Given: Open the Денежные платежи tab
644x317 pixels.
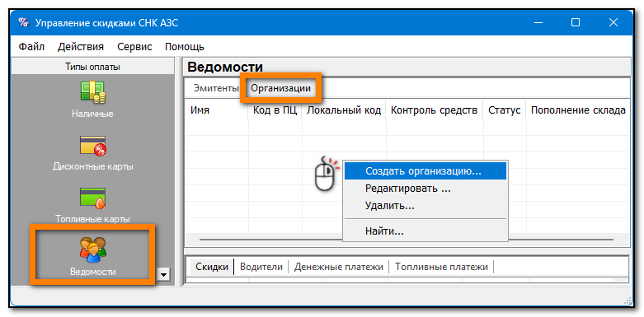Looking at the screenshot, I should point(338,267).
